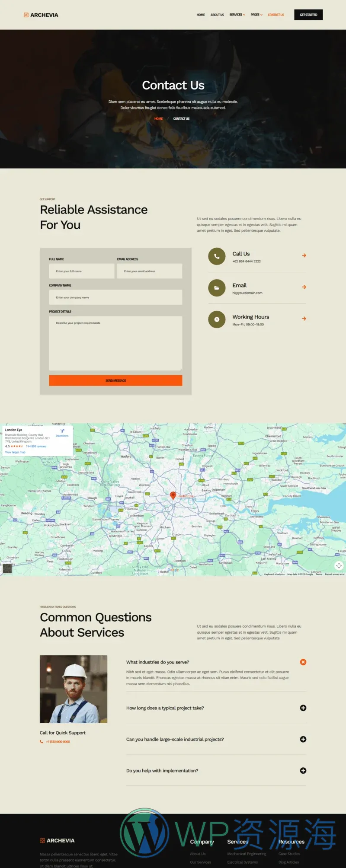The width and height of the screenshot is (346, 868).
Task: Click the Get Started button
Action: [308, 15]
